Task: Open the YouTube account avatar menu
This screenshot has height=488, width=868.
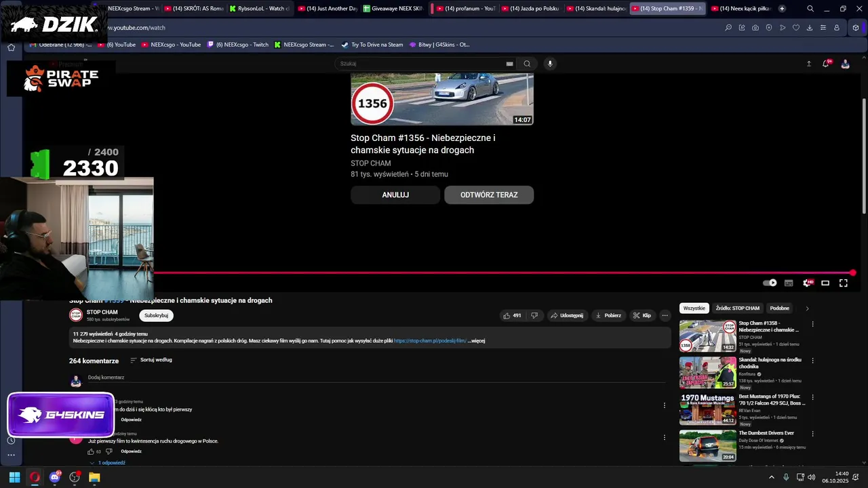Action: pyautogui.click(x=845, y=64)
